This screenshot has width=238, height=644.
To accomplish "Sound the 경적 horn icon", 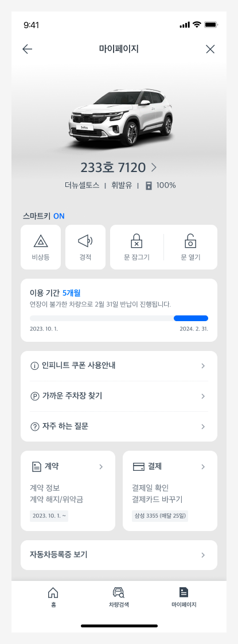I will [85, 247].
